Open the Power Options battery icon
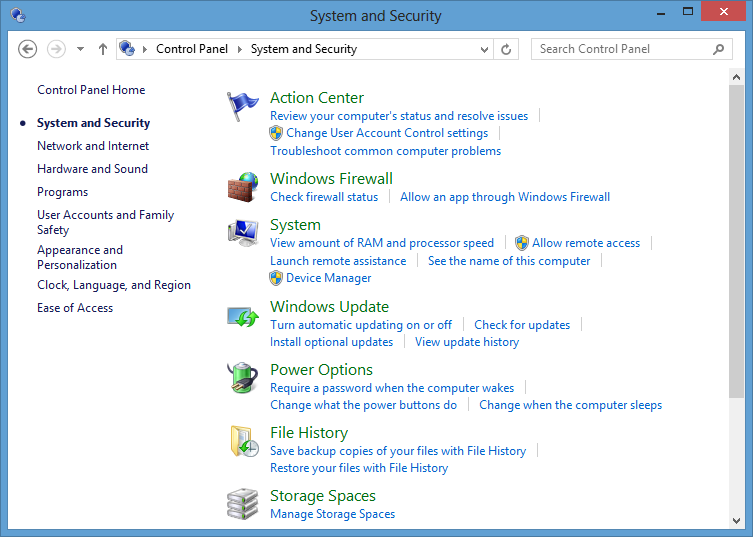The width and height of the screenshot is (753, 537). [x=243, y=378]
